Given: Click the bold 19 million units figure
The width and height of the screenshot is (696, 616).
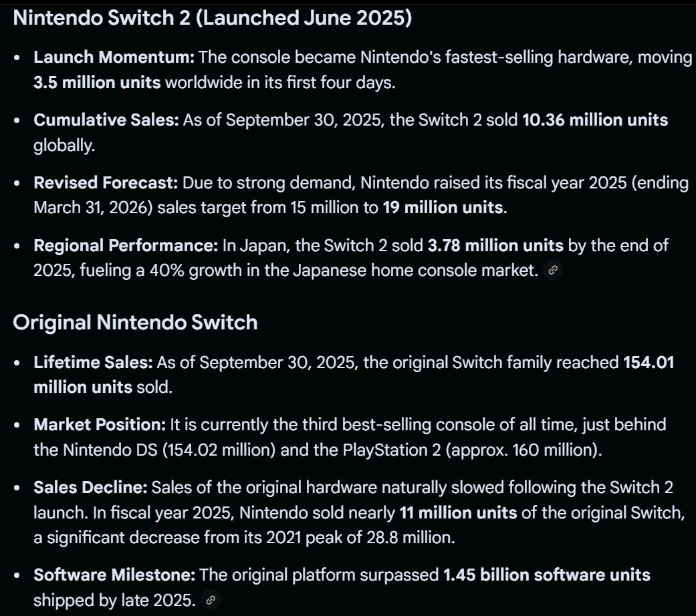Looking at the screenshot, I should [x=443, y=207].
